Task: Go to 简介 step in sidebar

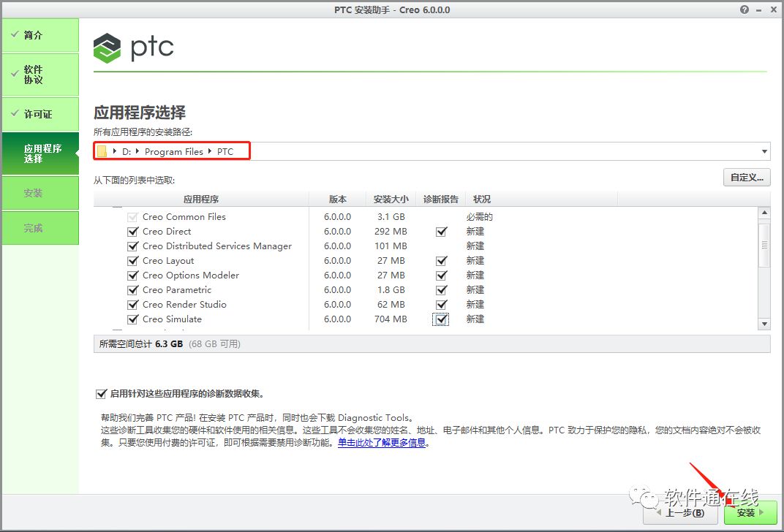Action: (40, 35)
